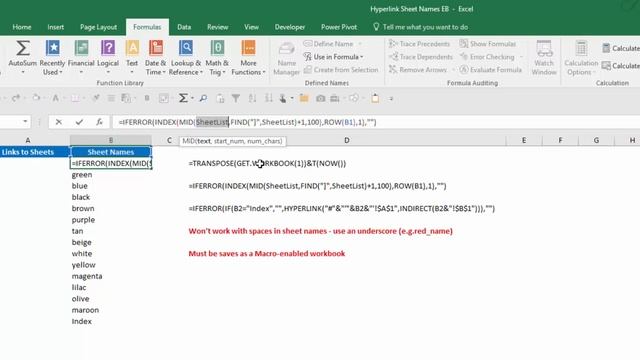This screenshot has height=360, width=640.
Task: Click the magnifier icon in quick access toolbar
Action: (203, 98)
